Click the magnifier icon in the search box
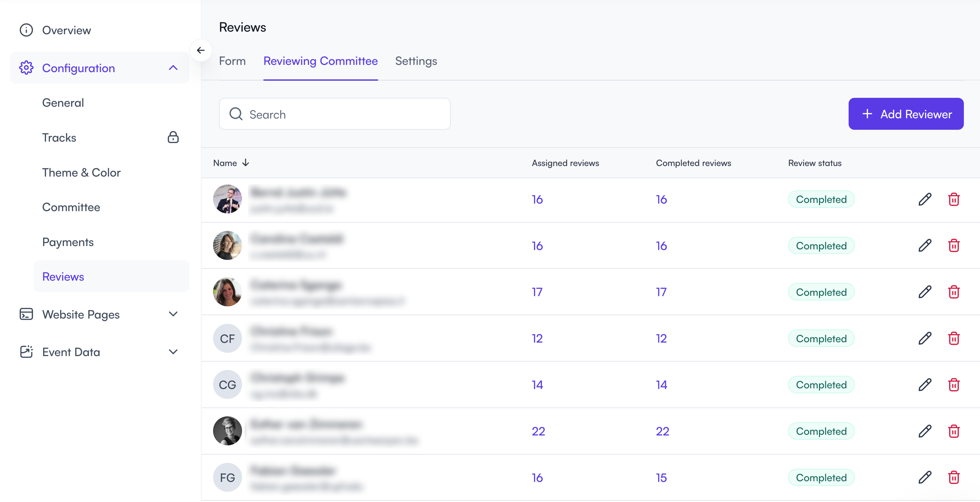This screenshot has height=502, width=980. pos(236,114)
